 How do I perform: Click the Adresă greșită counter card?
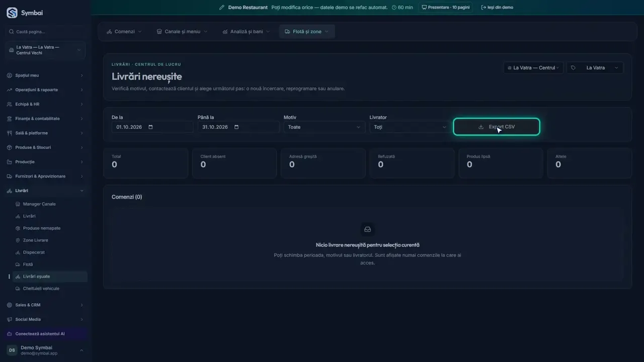click(x=323, y=163)
